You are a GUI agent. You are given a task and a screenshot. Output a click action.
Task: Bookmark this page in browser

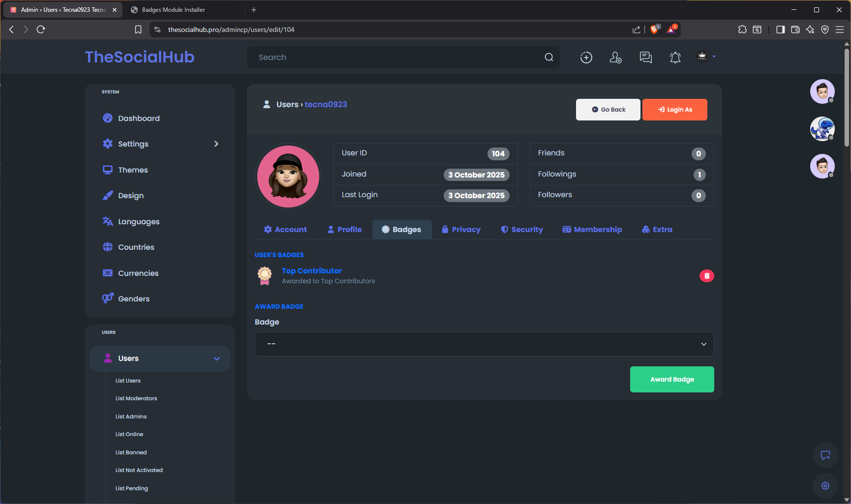(138, 30)
